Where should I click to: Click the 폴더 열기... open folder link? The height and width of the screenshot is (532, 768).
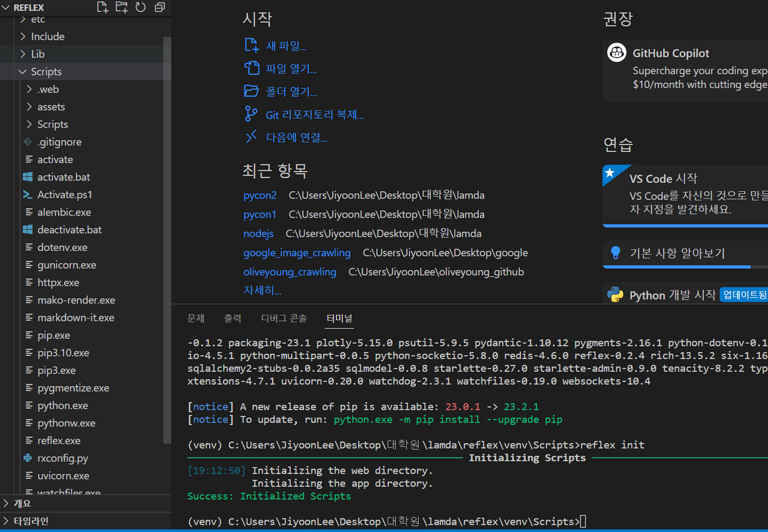tap(291, 91)
